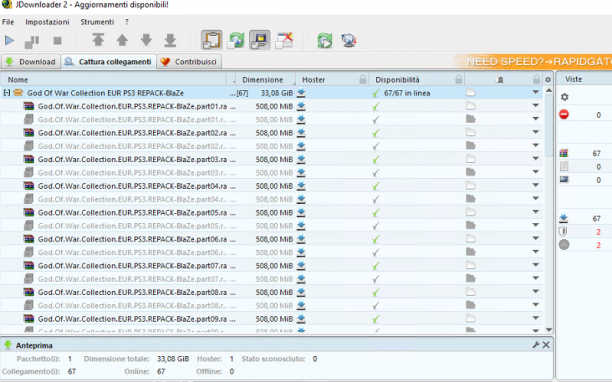Select the bold part01.ra file row
612x382 pixels.
coord(271,106)
